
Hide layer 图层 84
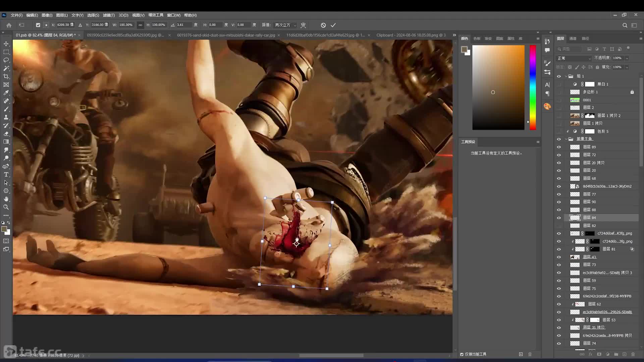(x=559, y=218)
